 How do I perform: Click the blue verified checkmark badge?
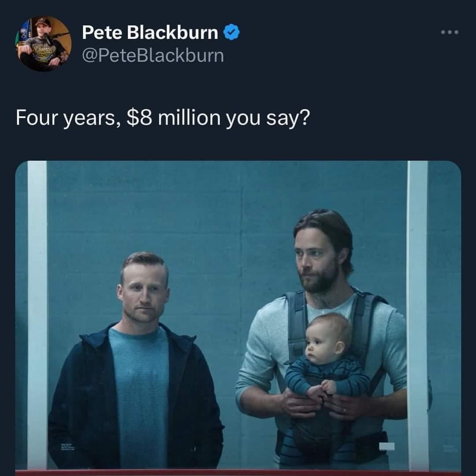pyautogui.click(x=232, y=32)
